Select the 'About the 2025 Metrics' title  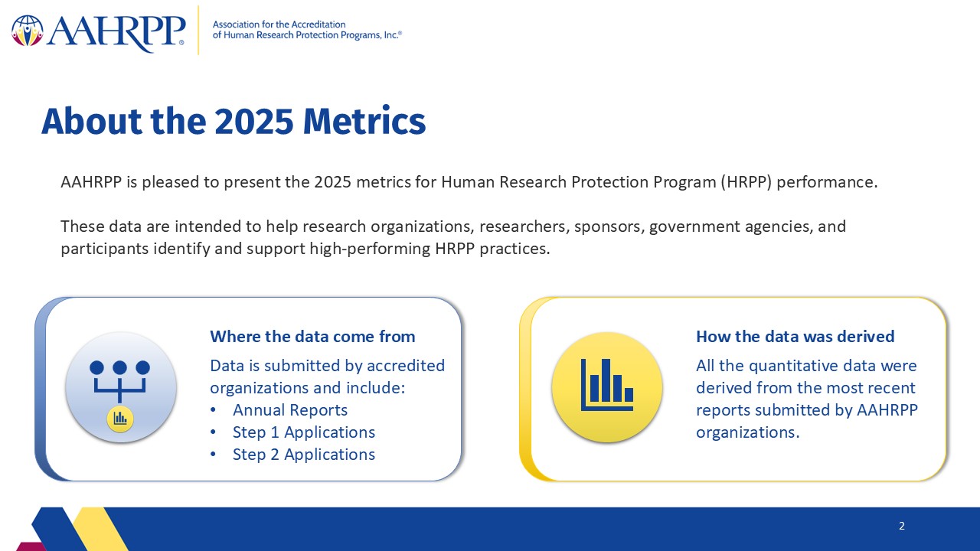pos(233,121)
